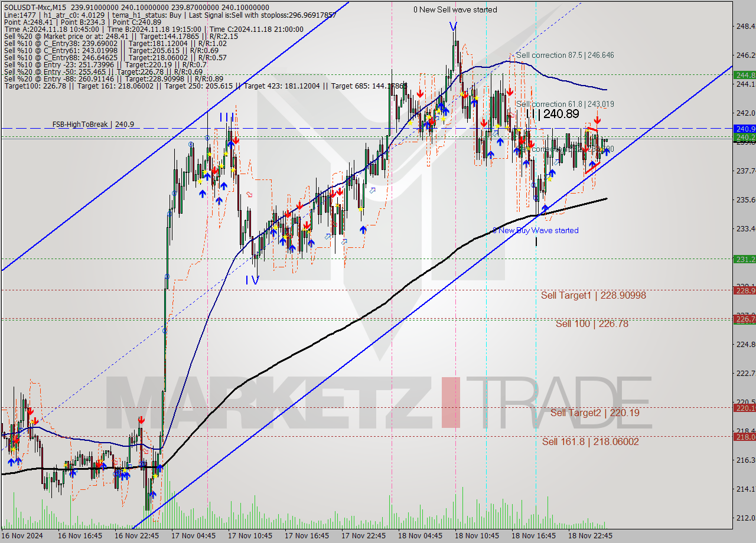
Task: Select the "17 Nov 16:45" time label
Action: [307, 536]
